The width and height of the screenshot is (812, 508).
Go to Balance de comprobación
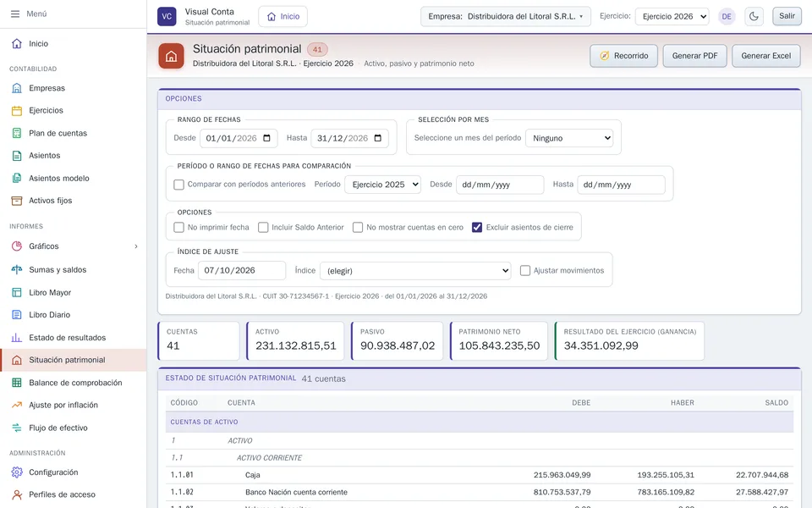(x=74, y=383)
